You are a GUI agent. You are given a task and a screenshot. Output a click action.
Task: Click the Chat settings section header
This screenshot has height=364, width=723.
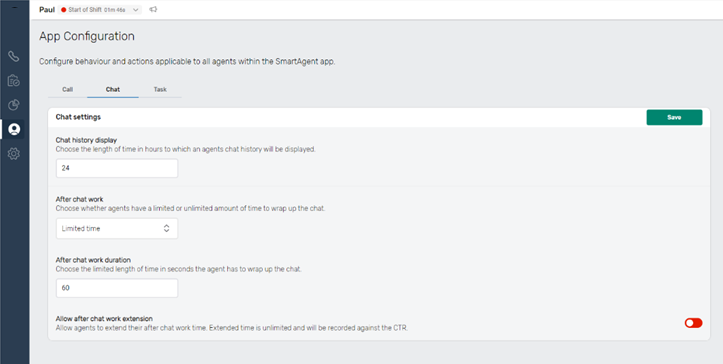(x=78, y=117)
